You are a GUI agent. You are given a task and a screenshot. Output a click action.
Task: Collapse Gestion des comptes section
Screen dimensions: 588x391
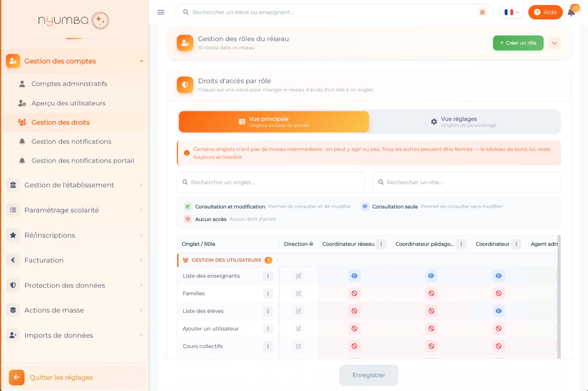pyautogui.click(x=75, y=61)
